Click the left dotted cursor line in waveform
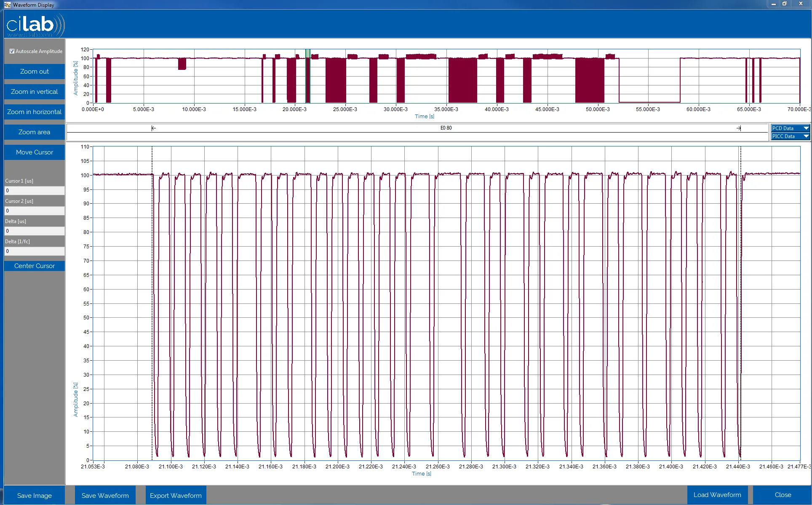Image resolution: width=812 pixels, height=505 pixels. [152, 303]
